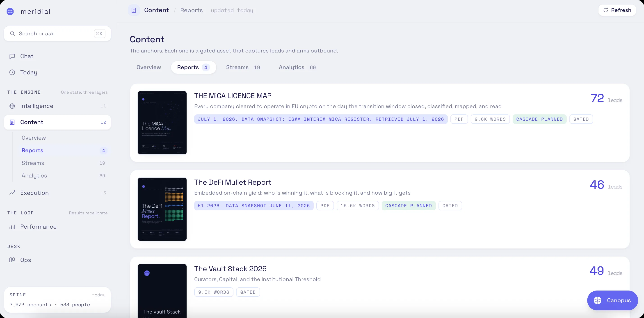Go to Today in the sidebar
The image size is (644, 318).
57,73
